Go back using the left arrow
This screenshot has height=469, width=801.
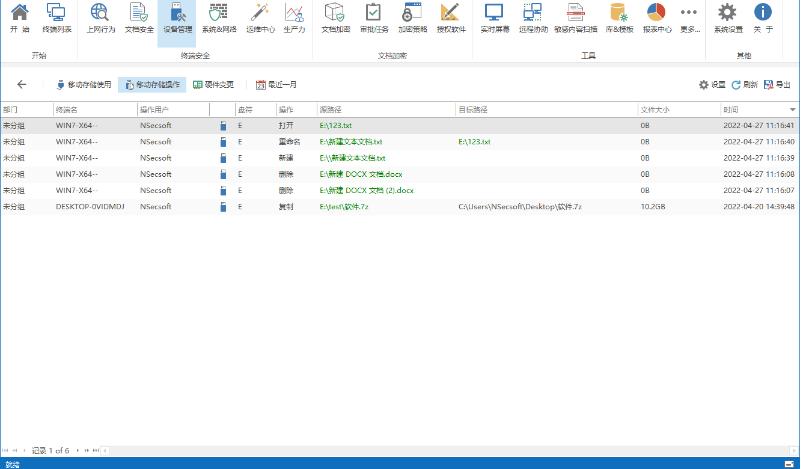coord(22,85)
